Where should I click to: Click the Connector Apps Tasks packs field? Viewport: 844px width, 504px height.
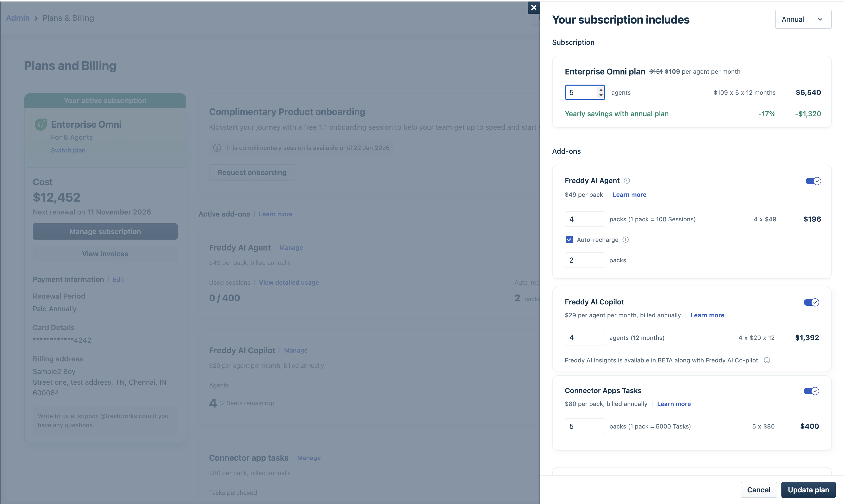[x=584, y=426]
